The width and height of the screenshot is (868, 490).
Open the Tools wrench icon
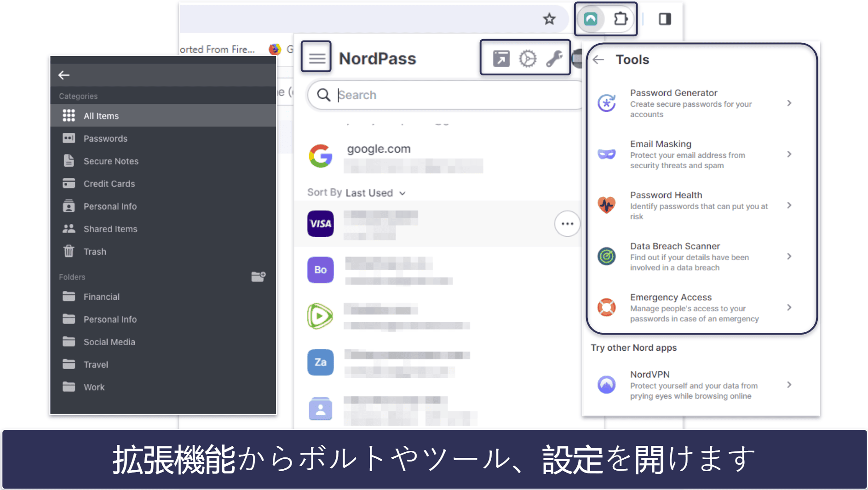pos(554,58)
